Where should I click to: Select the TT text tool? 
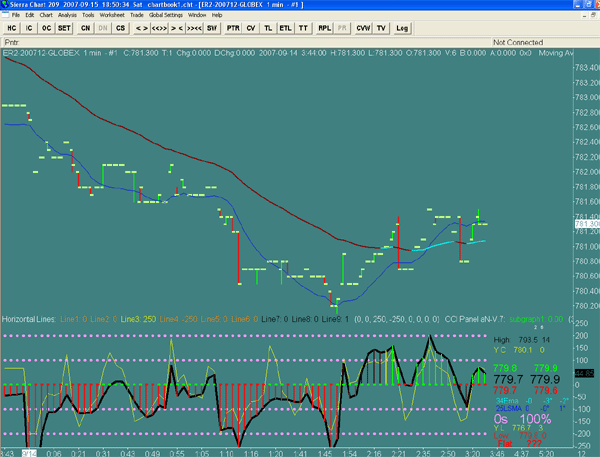click(303, 28)
